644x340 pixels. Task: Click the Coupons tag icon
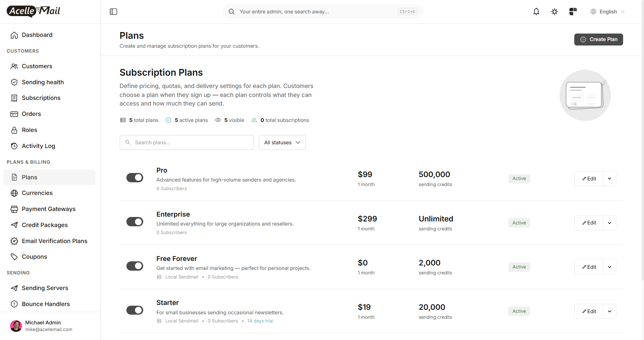point(14,257)
